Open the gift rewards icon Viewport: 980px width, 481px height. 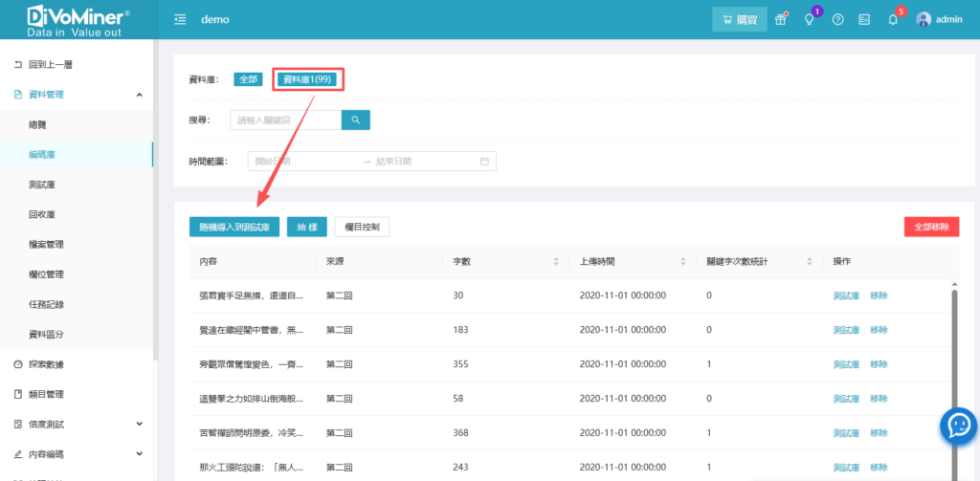pyautogui.click(x=782, y=20)
